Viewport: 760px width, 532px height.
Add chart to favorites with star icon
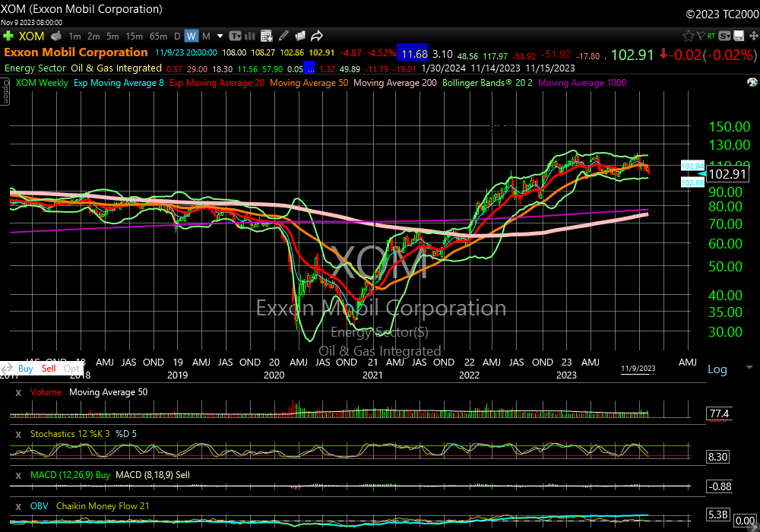689,36
